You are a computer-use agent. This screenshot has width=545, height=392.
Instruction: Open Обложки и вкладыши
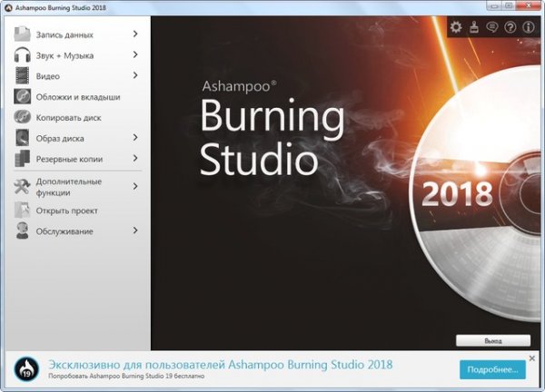(77, 96)
